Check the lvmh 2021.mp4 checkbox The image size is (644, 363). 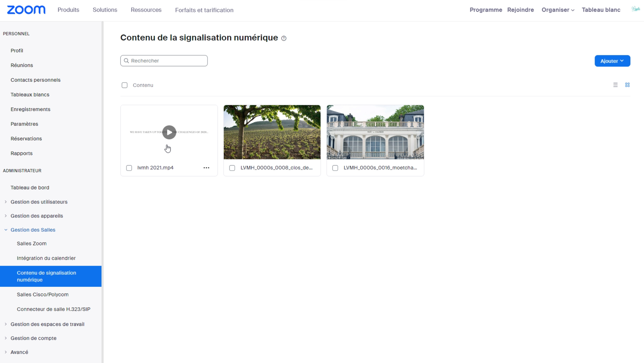pyautogui.click(x=129, y=168)
